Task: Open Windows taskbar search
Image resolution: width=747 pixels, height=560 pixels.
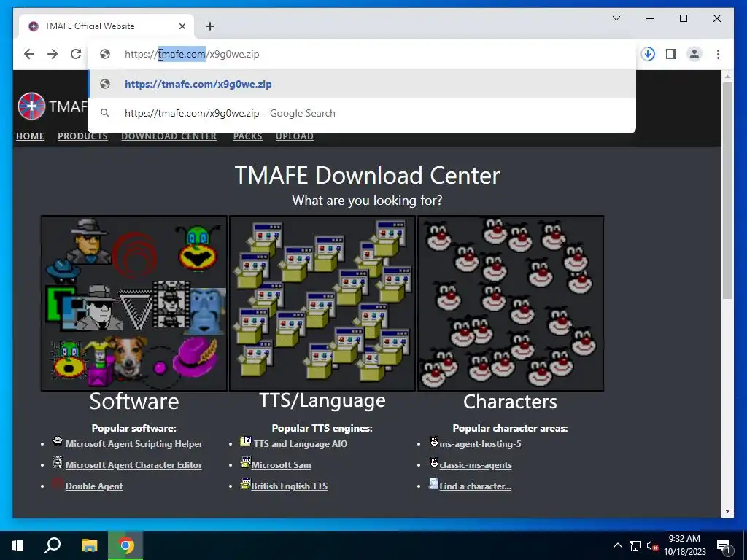Action: pyautogui.click(x=53, y=545)
